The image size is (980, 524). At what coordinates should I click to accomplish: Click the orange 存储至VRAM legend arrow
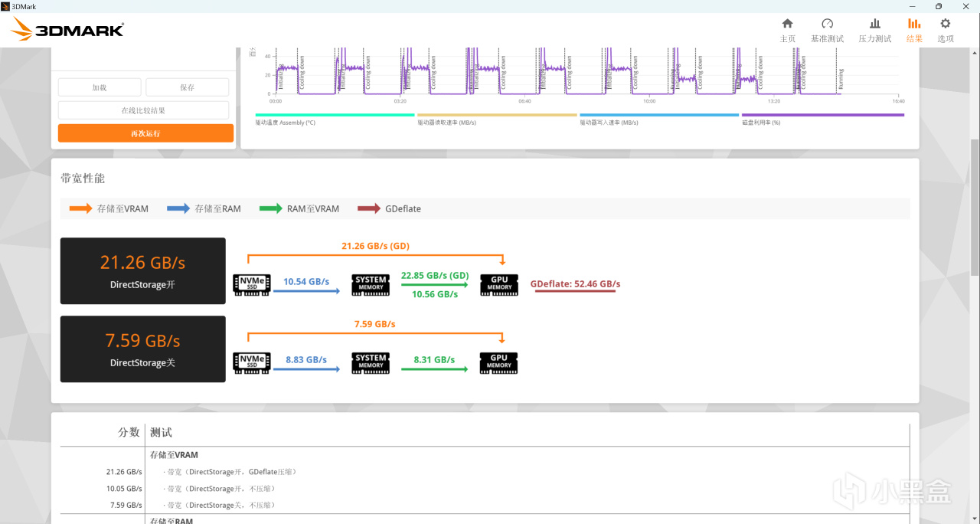tap(80, 208)
